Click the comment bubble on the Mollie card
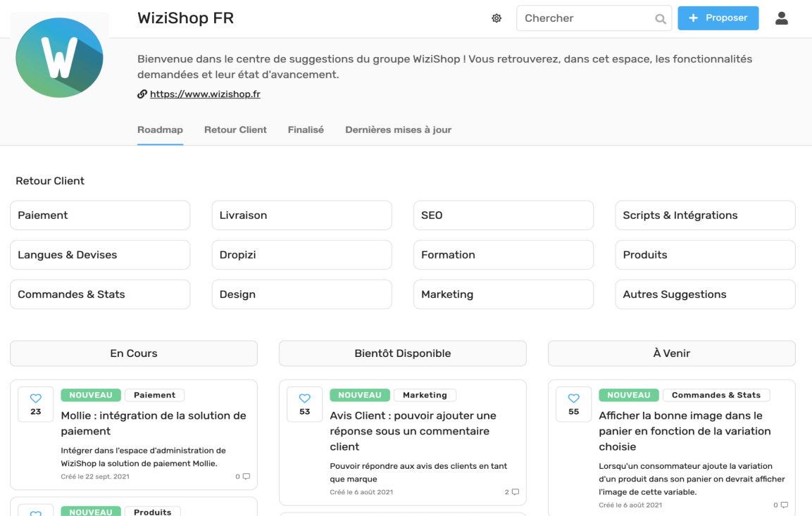The height and width of the screenshot is (516, 812). click(x=245, y=476)
